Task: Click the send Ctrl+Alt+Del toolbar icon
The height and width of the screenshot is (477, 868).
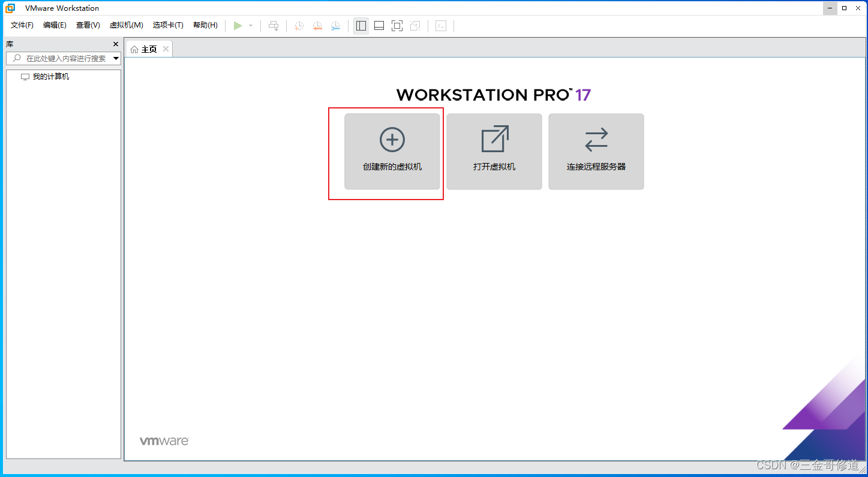Action: click(274, 26)
